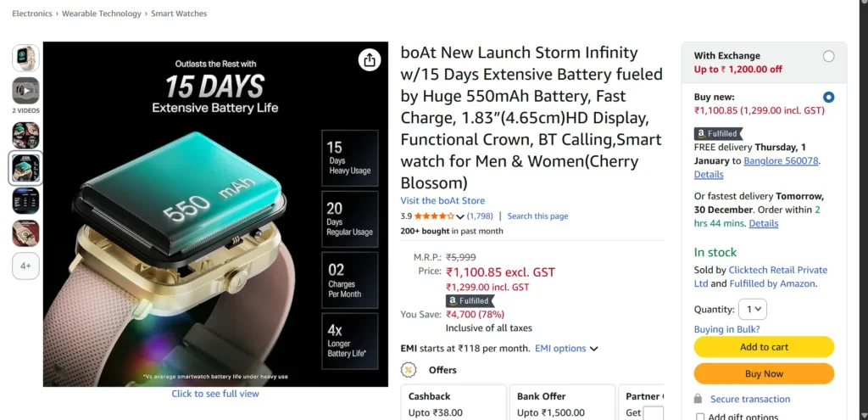868x420 pixels.
Task: Click the Fulfilled badge in buy box
Action: (x=718, y=133)
